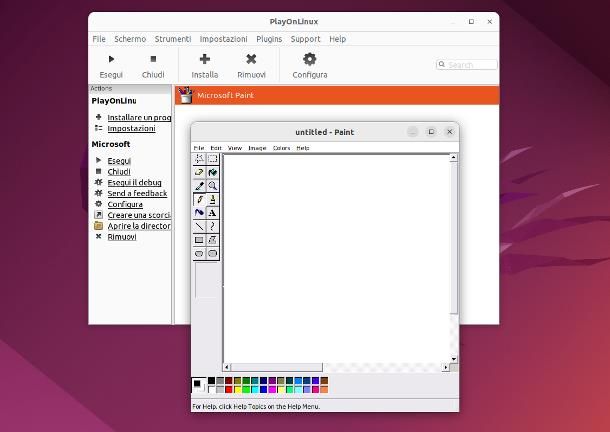
Task: Click the Paint horizontal scrollbar right arrow
Action: [446, 367]
